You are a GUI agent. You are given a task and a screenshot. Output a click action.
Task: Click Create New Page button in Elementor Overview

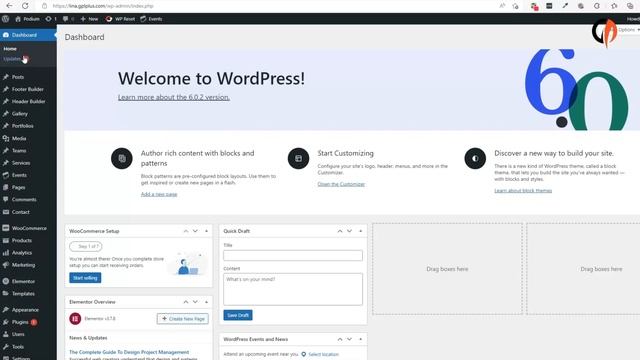[x=183, y=319]
